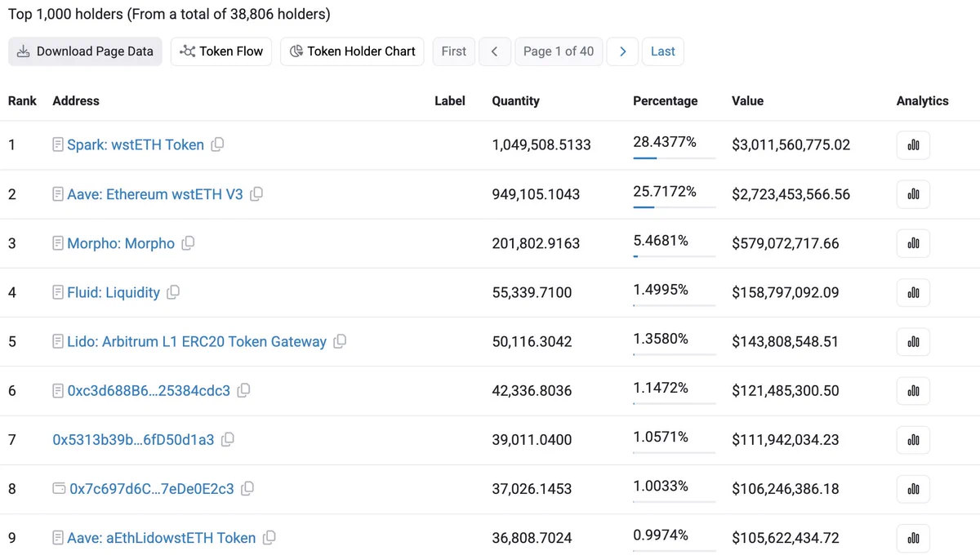
Task: Open Lido: Arbitrum L1 ERC20 Token Gateway link
Action: tap(197, 341)
